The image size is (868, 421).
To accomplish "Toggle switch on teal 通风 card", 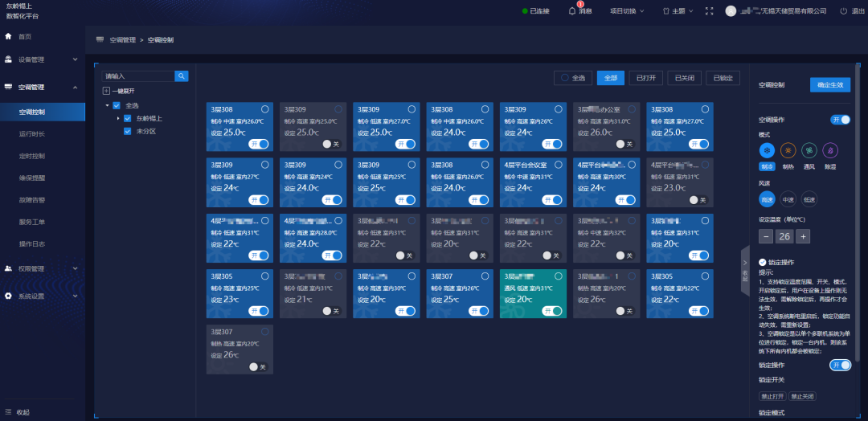I will (x=552, y=311).
